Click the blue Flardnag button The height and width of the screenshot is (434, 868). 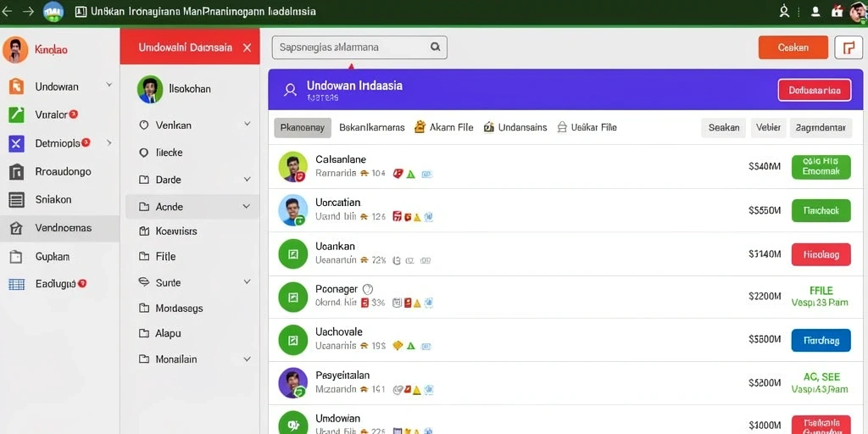point(821,341)
